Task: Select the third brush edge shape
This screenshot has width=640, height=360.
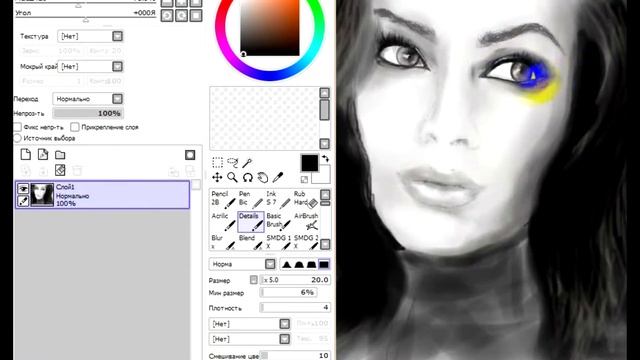Action: [311, 264]
